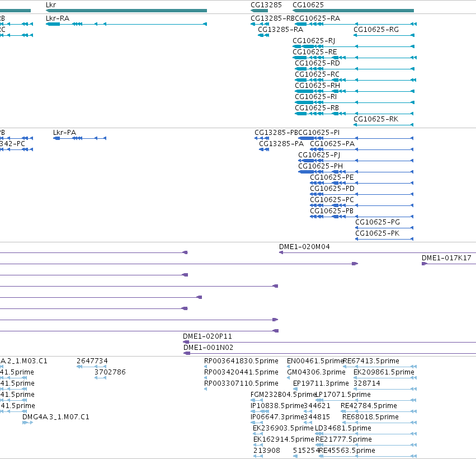Click the CG13285 gene label
The height and width of the screenshot is (459, 476).
266,5
